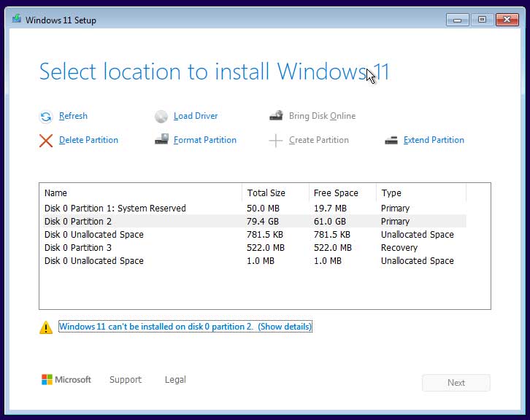This screenshot has width=530, height=420.
Task: Click the Bring Disk Online link
Action: coord(322,116)
